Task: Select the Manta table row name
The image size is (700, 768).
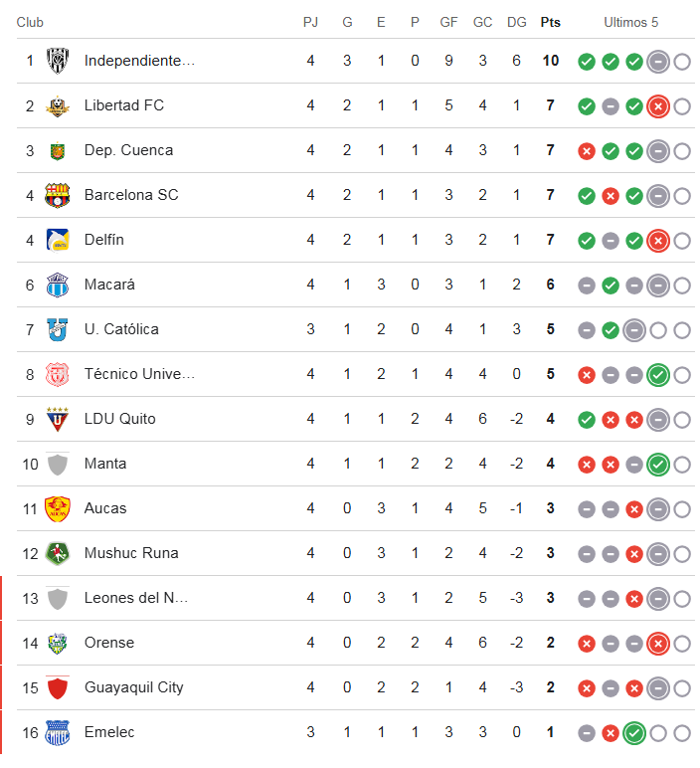Action: click(x=105, y=464)
